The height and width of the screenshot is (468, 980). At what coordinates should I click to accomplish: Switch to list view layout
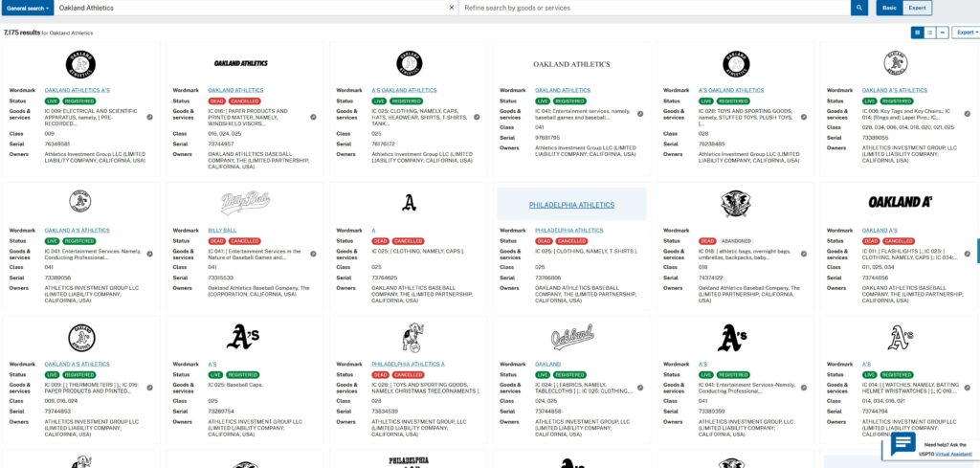click(x=930, y=32)
